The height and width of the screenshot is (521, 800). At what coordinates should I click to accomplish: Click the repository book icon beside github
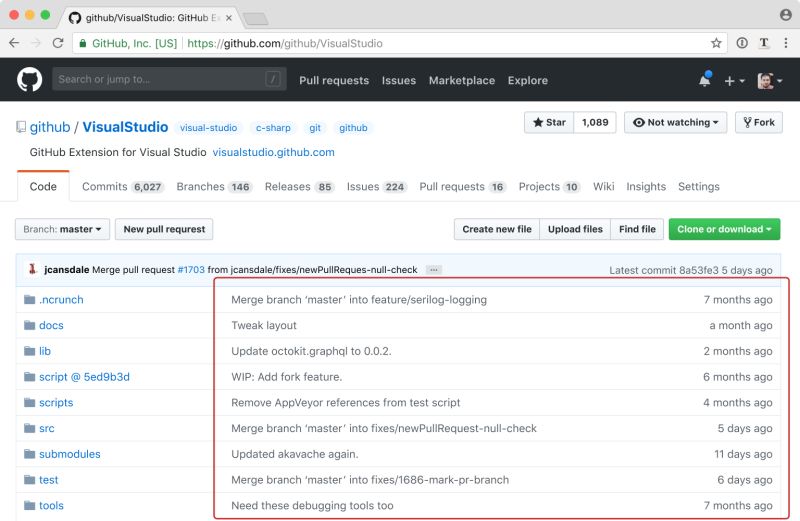[x=21, y=127]
